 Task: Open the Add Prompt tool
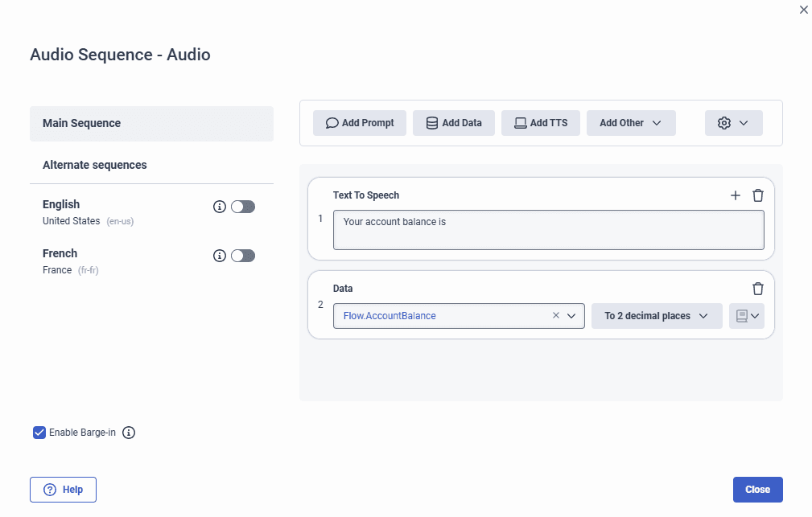359,122
